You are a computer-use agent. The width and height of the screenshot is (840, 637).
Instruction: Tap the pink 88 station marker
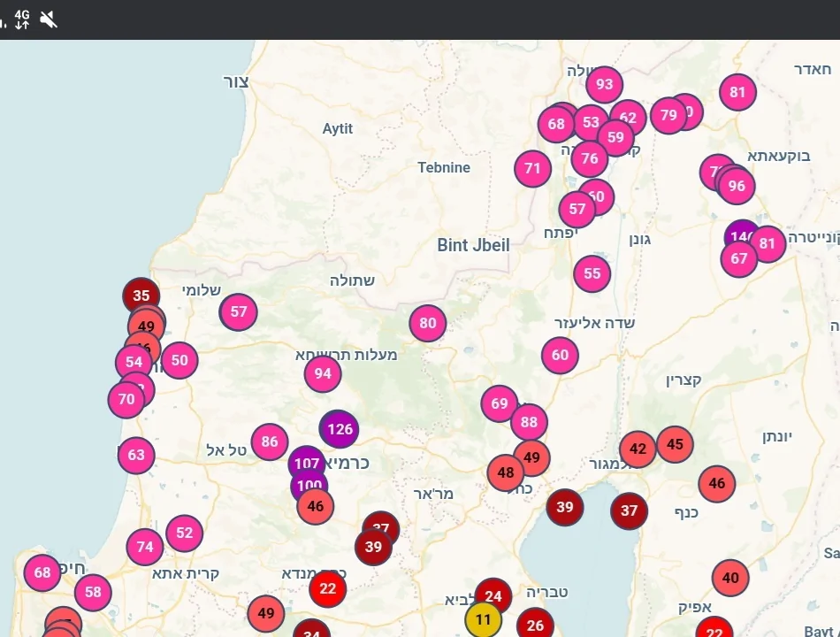click(529, 422)
